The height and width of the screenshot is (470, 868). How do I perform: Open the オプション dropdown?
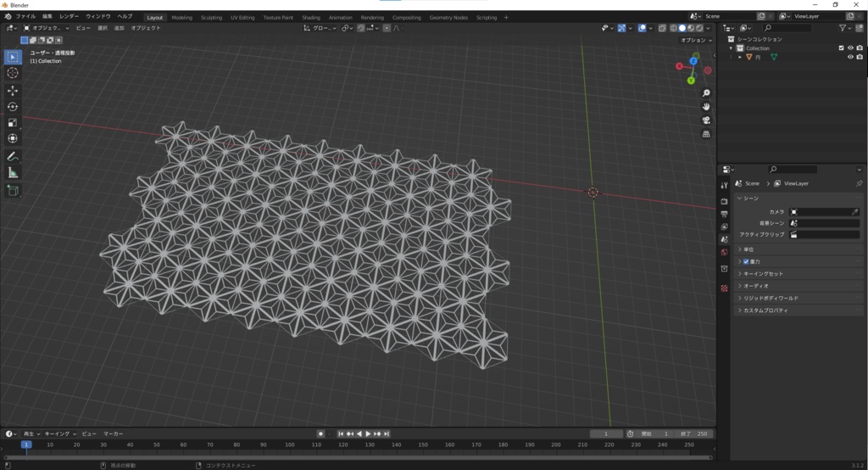(x=697, y=40)
